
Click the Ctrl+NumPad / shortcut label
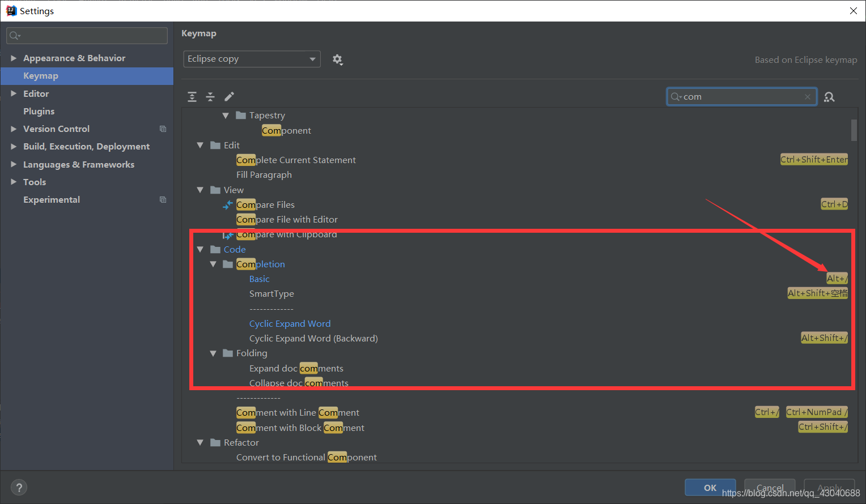[x=817, y=412]
